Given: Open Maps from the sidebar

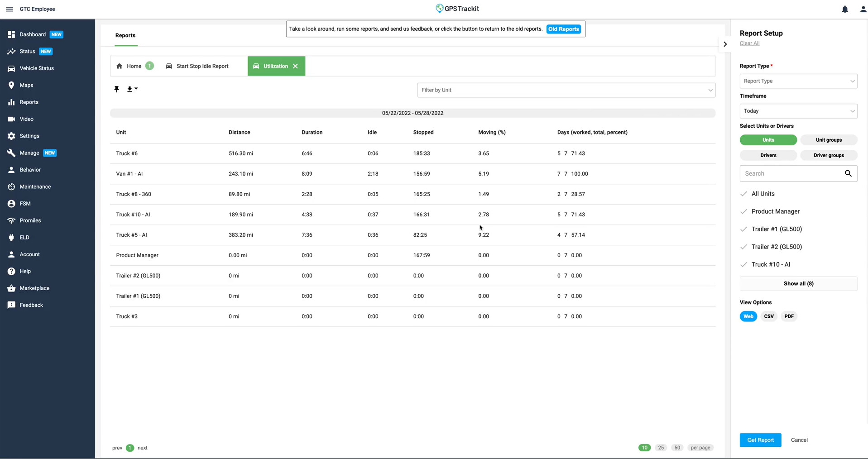Looking at the screenshot, I should (26, 85).
